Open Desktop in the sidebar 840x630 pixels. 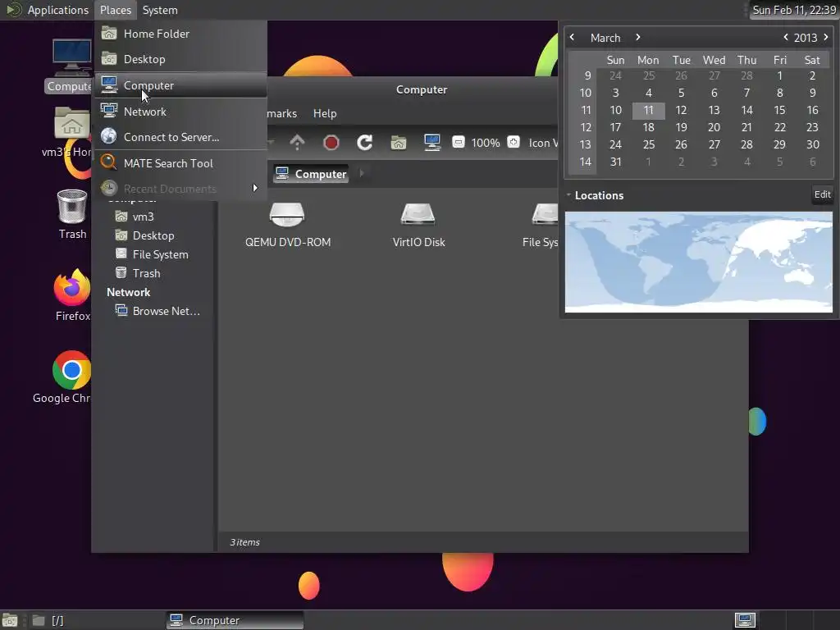(x=153, y=235)
